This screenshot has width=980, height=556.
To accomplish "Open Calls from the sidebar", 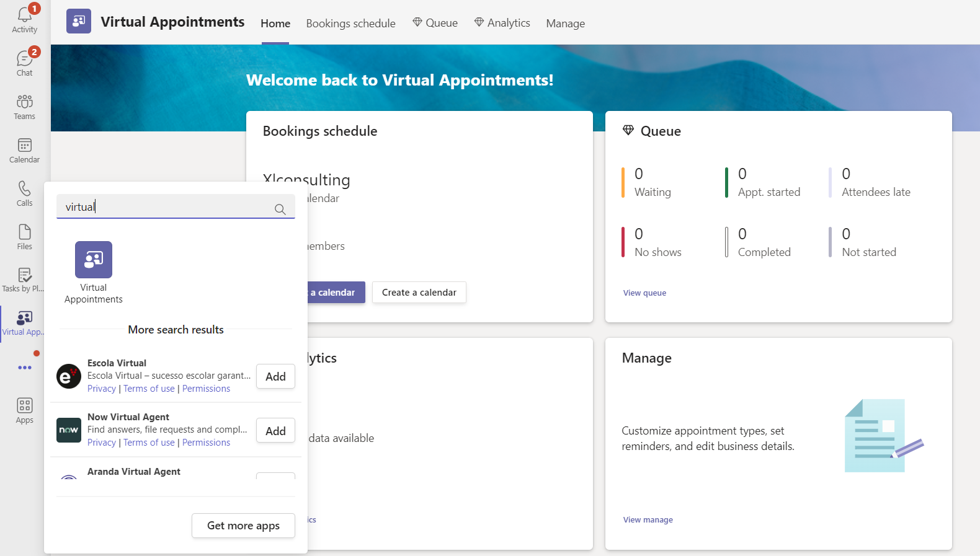I will pos(24,193).
